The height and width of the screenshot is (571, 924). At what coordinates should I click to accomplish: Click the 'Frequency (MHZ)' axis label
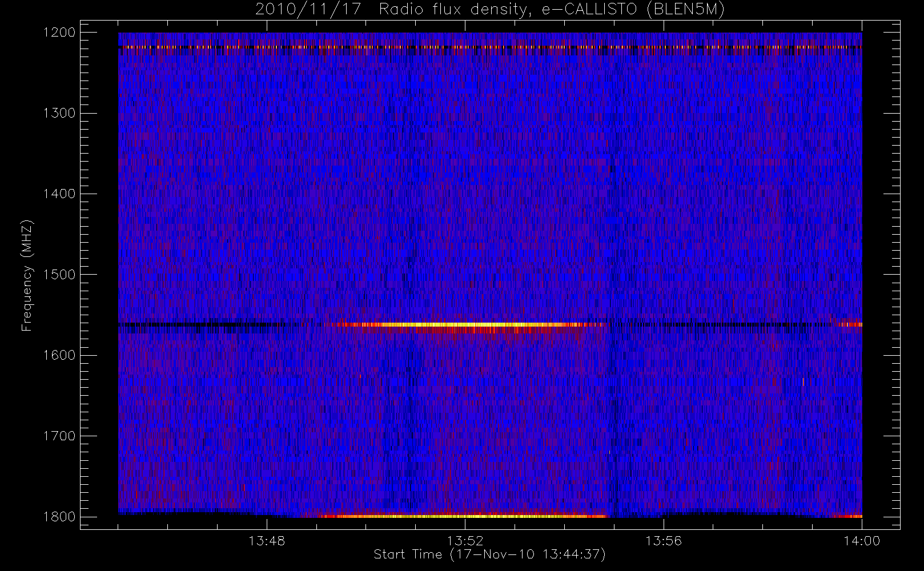pyautogui.click(x=27, y=275)
